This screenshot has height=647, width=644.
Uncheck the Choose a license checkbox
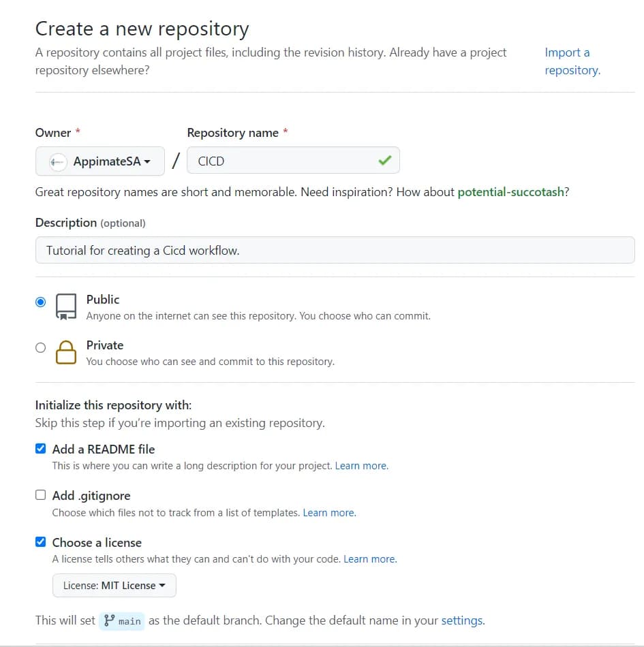(x=41, y=542)
